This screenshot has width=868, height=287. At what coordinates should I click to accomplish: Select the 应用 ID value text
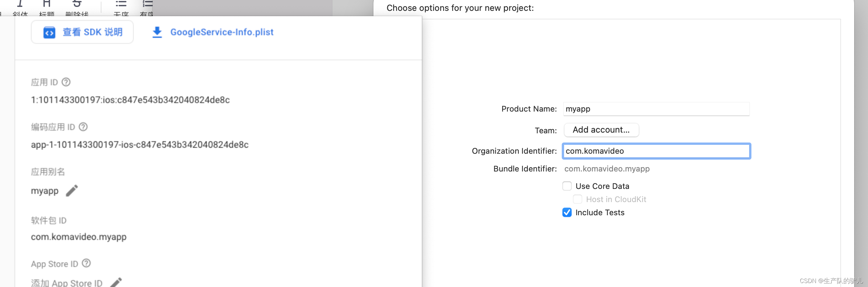click(x=130, y=100)
